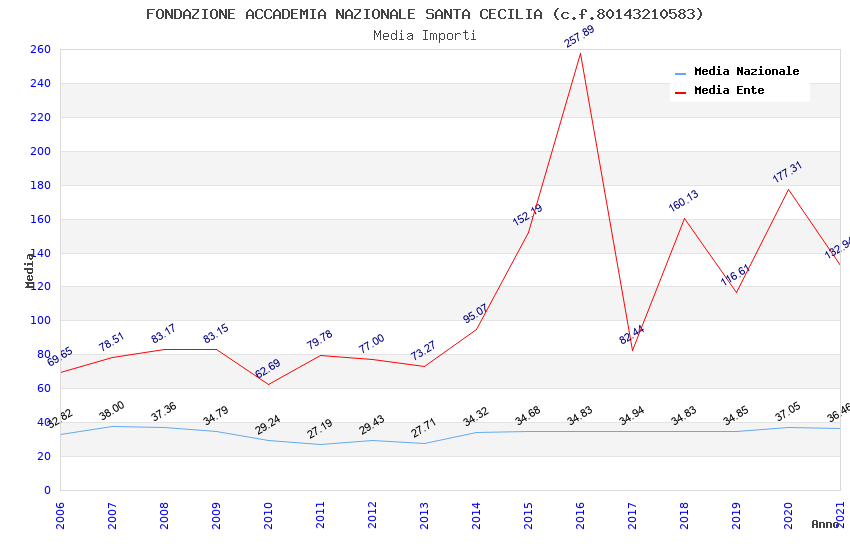Click the 2019 x-axis year label
The image size is (850, 550).
pyautogui.click(x=736, y=515)
